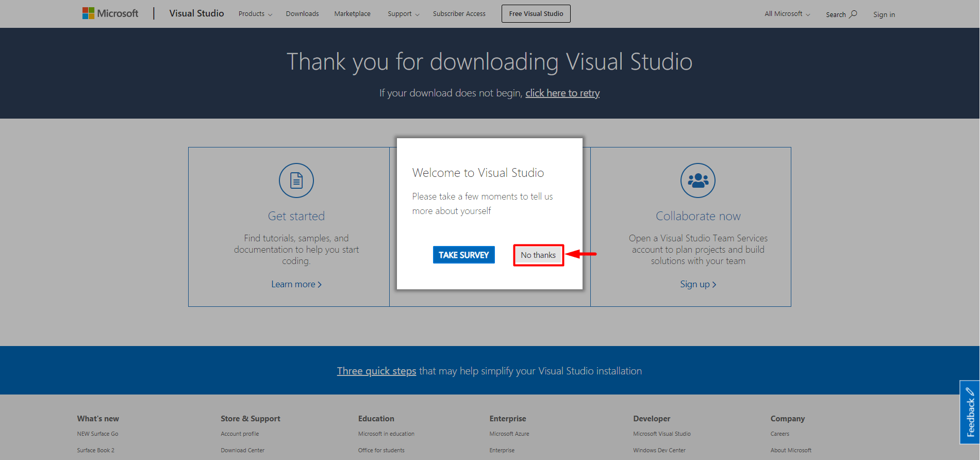The height and width of the screenshot is (460, 980).
Task: Open the Three quick steps link
Action: pyautogui.click(x=376, y=371)
